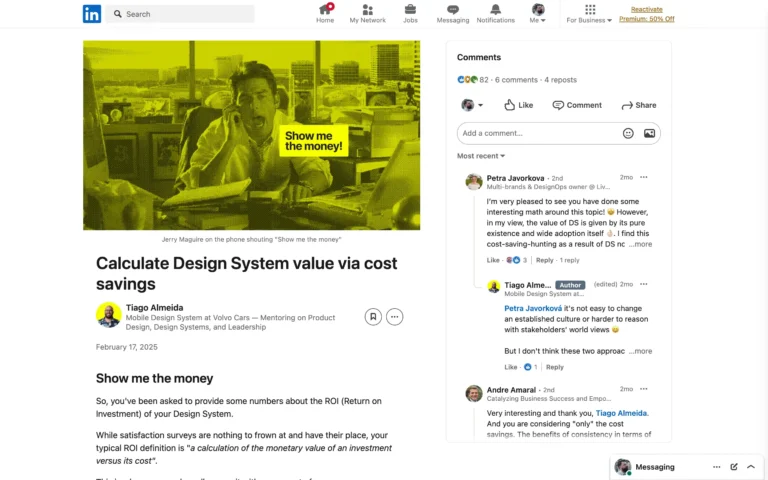The image size is (768, 480).
Task: Click the Author badge on Tiago's reply
Action: tap(570, 285)
